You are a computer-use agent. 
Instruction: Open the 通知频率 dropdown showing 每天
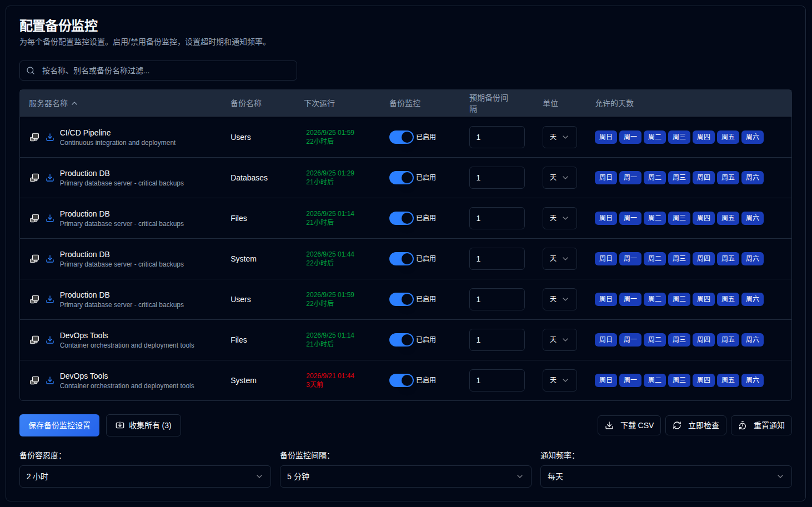click(x=666, y=476)
